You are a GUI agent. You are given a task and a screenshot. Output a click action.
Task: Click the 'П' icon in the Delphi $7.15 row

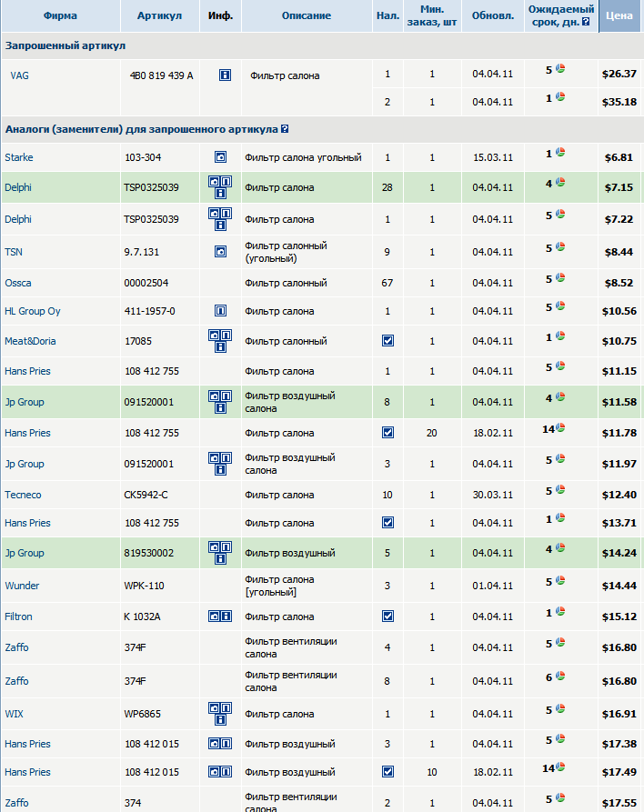click(226, 182)
